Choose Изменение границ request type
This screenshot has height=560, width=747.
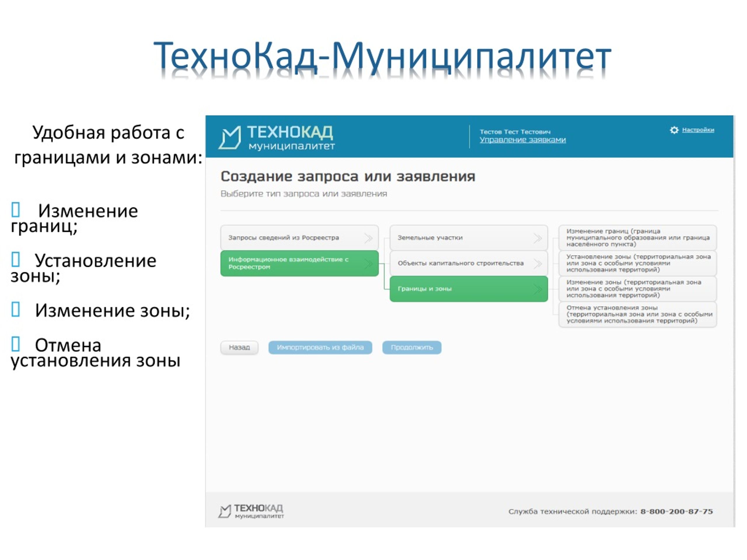pos(638,238)
